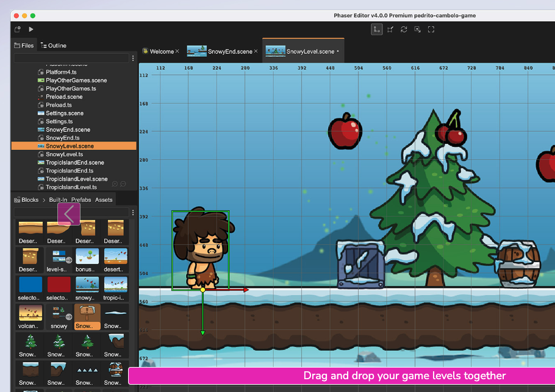The width and height of the screenshot is (555, 392).
Task: Select the Rotate tool in the toolbar
Action: 403,29
